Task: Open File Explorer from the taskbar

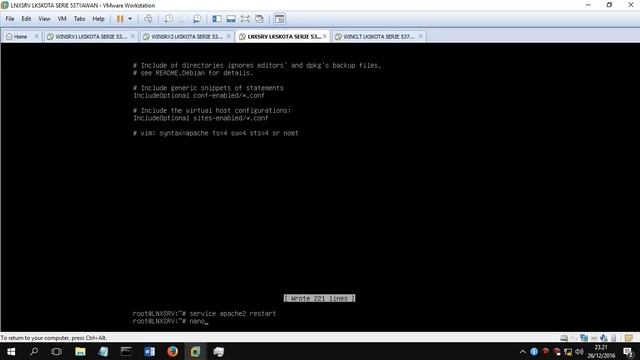Action: tap(80, 351)
